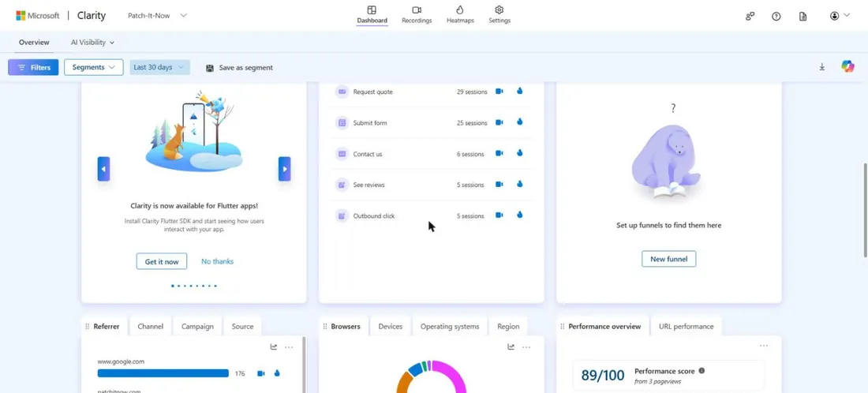This screenshot has width=868, height=393.
Task: Open the Settings page
Action: (x=499, y=15)
